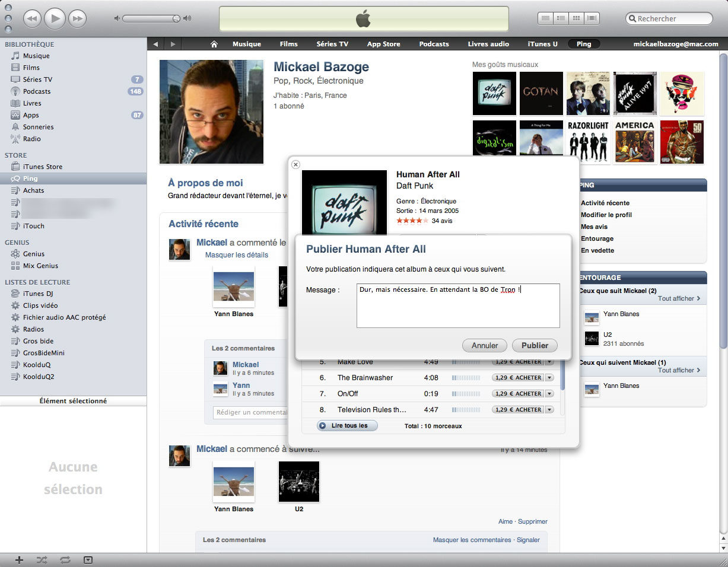Open the Séries TV store tab
The width and height of the screenshot is (728, 567).
point(332,44)
